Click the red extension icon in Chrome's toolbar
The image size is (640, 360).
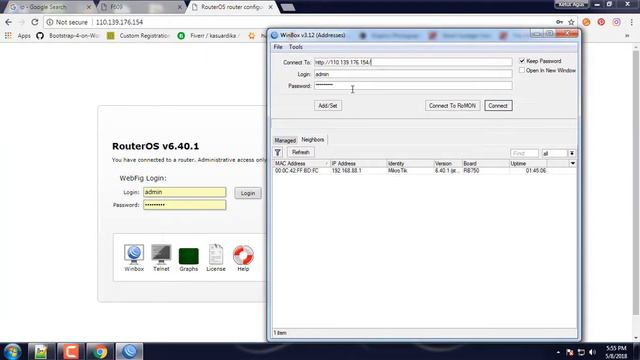601,22
